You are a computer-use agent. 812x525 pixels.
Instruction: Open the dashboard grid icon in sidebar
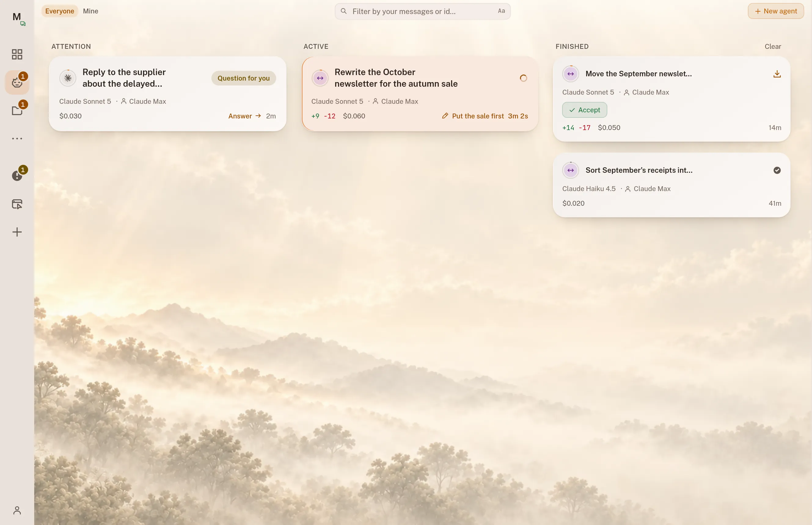pos(17,54)
